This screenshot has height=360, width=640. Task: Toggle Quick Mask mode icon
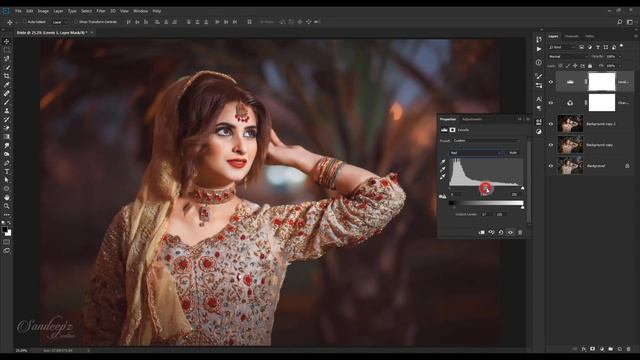[7, 242]
